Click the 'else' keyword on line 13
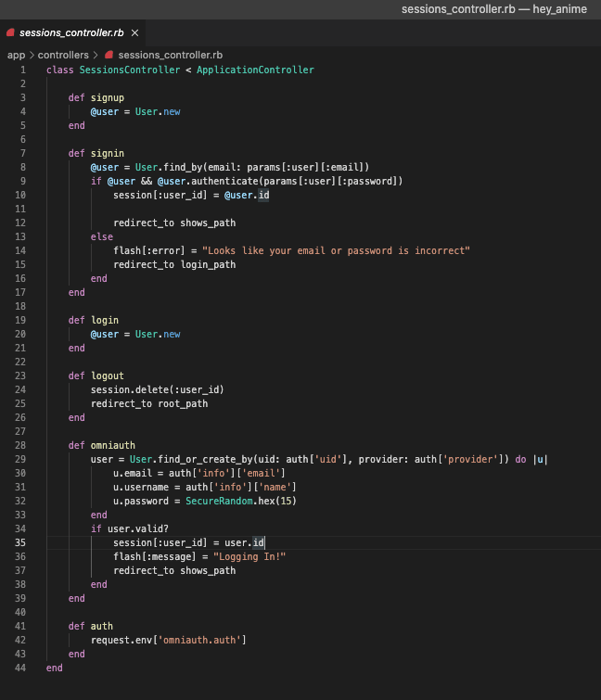 (x=102, y=236)
